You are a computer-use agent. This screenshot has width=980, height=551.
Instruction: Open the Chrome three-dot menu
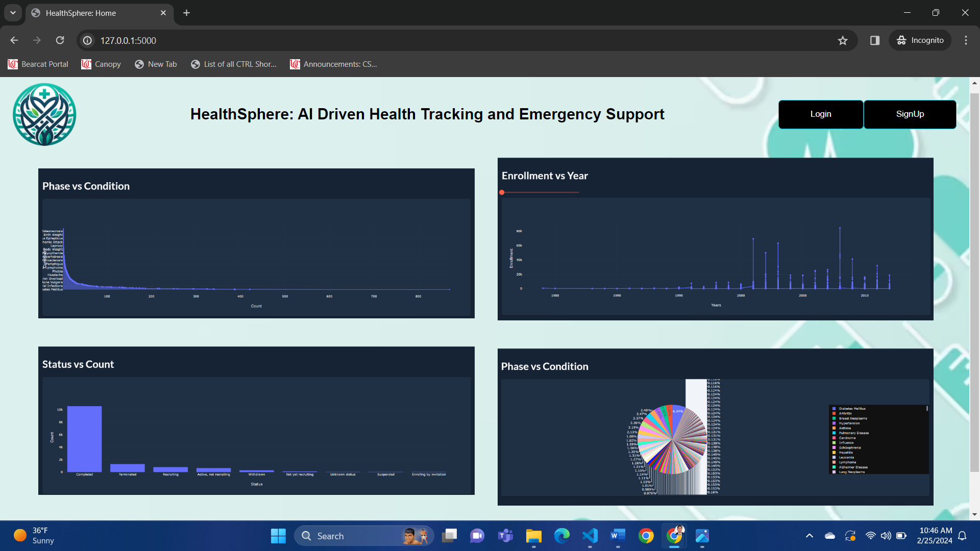966,40
